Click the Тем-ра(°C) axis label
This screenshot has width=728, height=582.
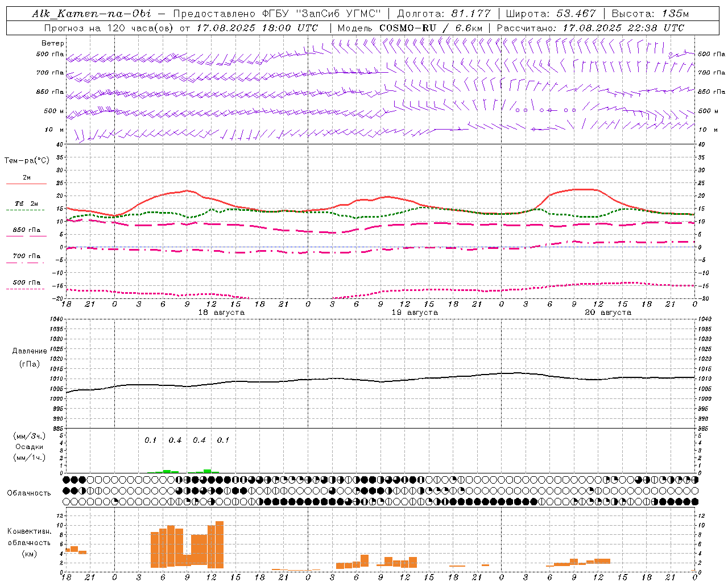[27, 160]
